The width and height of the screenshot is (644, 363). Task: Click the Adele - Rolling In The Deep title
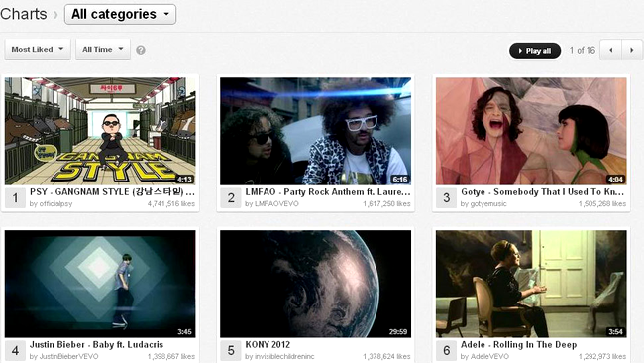(x=519, y=344)
